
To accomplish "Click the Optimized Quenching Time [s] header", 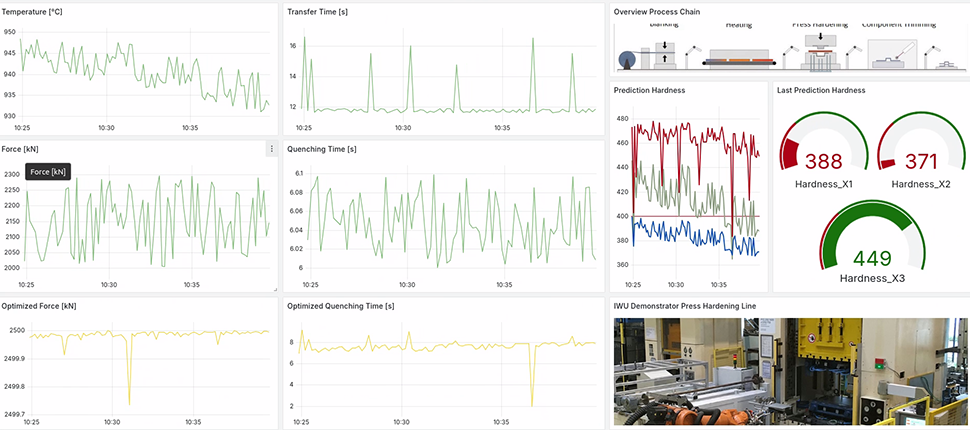I will coord(340,305).
